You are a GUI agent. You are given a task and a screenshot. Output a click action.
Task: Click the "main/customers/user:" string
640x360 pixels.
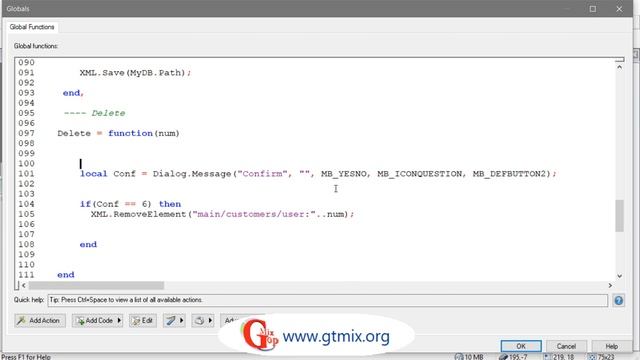254,214
